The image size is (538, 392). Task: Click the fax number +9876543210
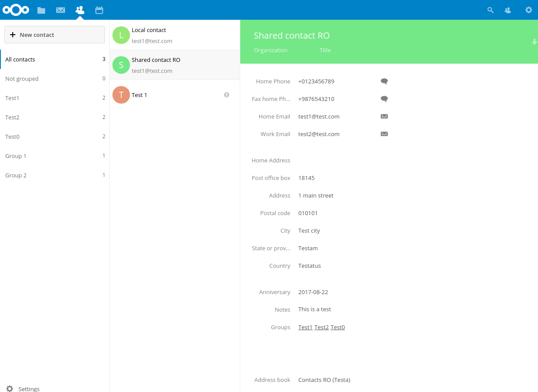point(316,99)
